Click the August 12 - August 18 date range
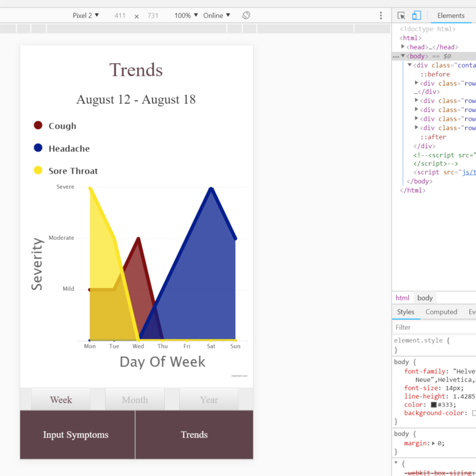This screenshot has width=476, height=476. tap(136, 100)
